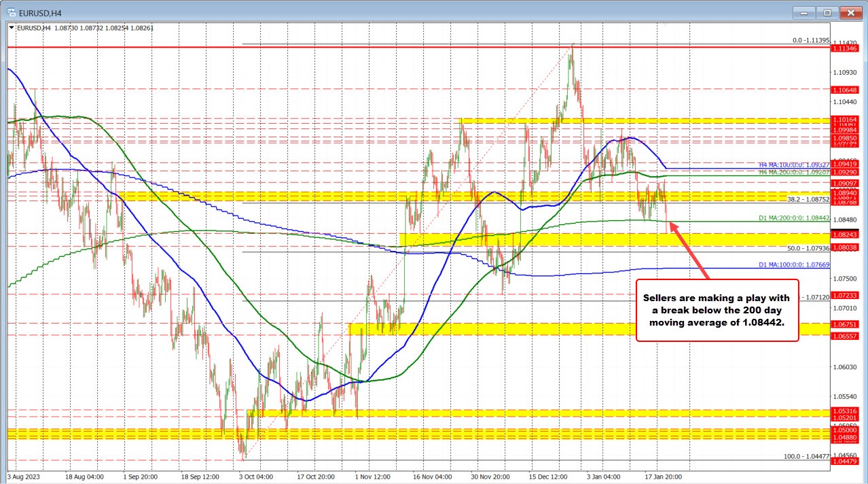Click the minimize icon of the chart window
This screenshot has width=868, height=484.
pyautogui.click(x=804, y=12)
